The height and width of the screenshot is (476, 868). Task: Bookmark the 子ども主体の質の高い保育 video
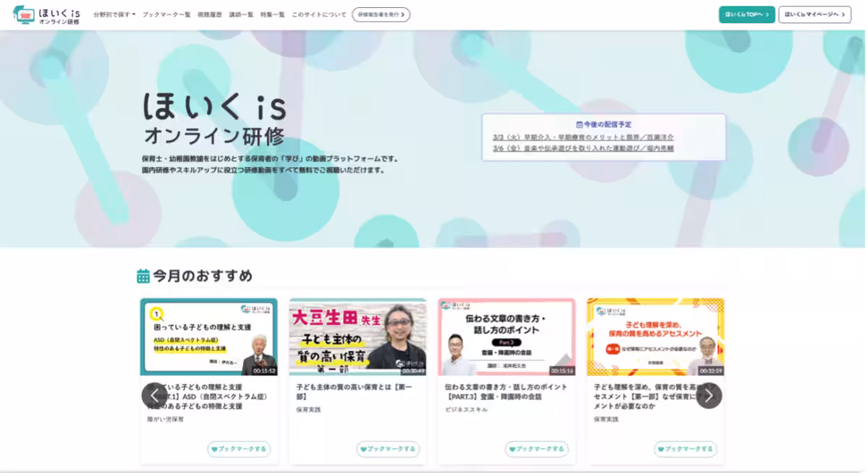point(388,449)
